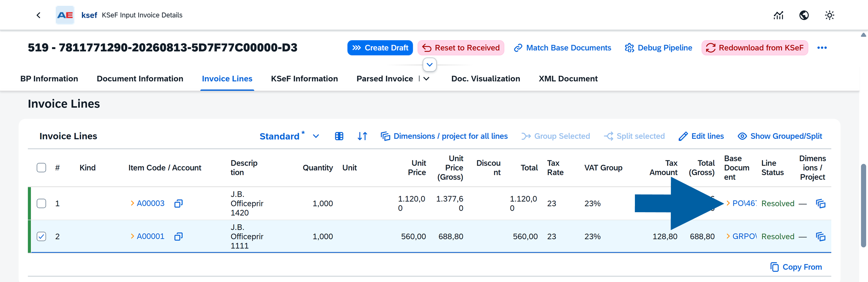Screen dimensions: 868x282
Task: Open the XML Document tab
Action: (x=568, y=79)
